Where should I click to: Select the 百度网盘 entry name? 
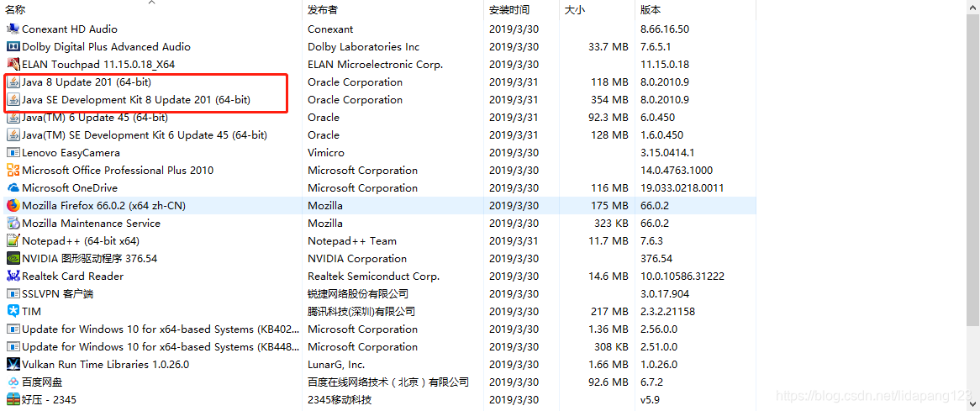(42, 382)
